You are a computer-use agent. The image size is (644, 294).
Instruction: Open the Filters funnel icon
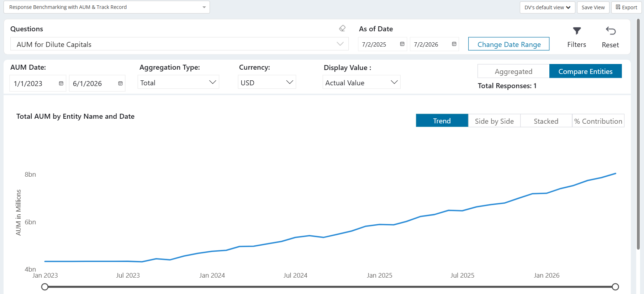pos(577,31)
